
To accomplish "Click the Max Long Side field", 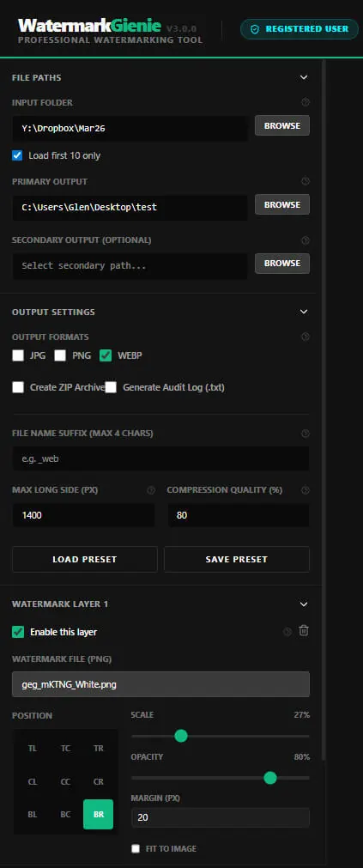I will [x=83, y=515].
